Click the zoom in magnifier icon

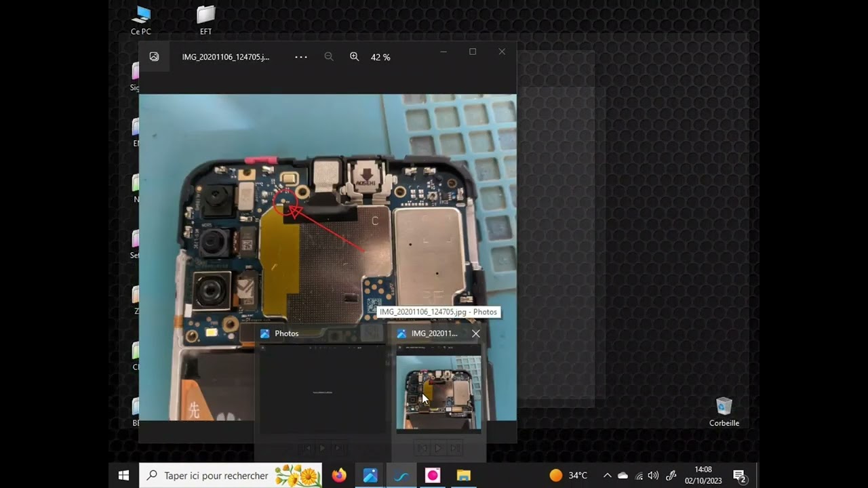click(x=354, y=57)
